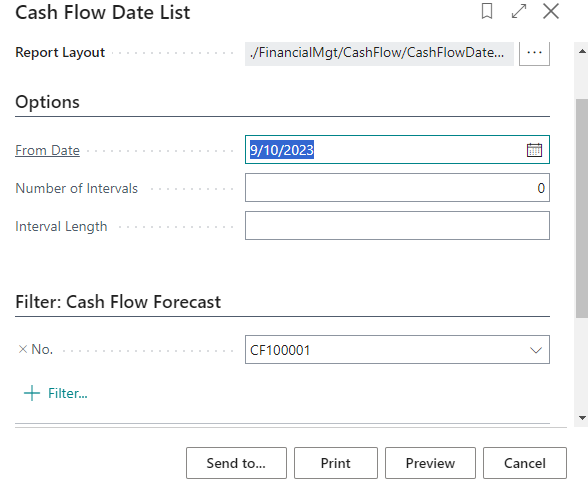
Task: Click the bookmark icon in dialog header
Action: point(487,11)
